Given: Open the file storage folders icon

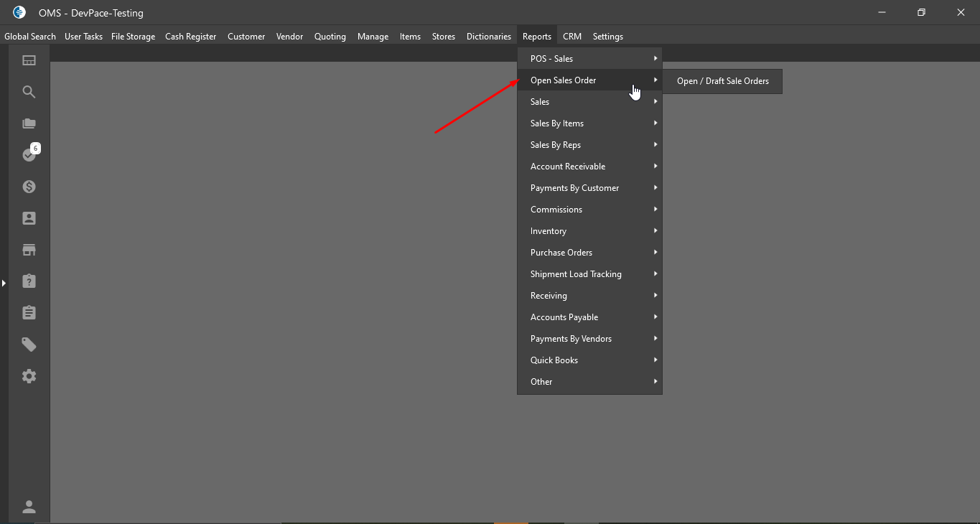Looking at the screenshot, I should pos(29,123).
